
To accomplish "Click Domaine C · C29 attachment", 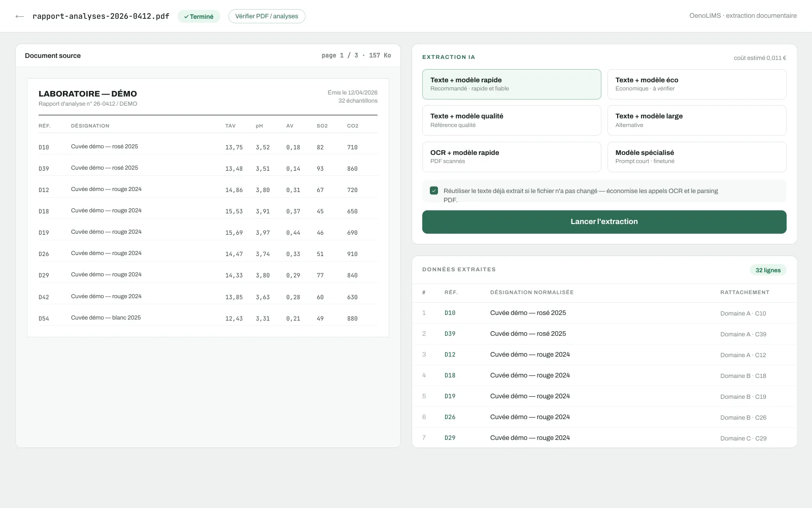I will coord(743,438).
